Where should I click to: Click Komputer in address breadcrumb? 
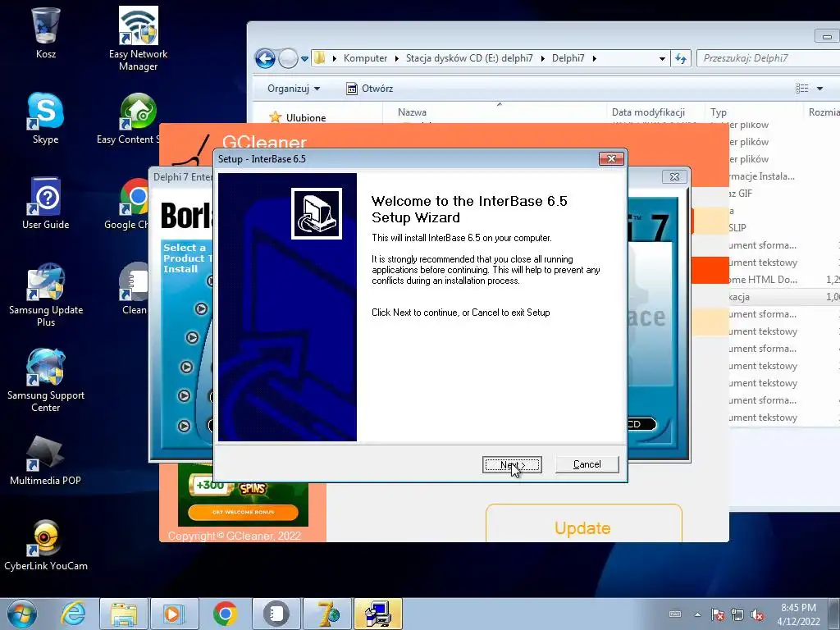tap(365, 58)
